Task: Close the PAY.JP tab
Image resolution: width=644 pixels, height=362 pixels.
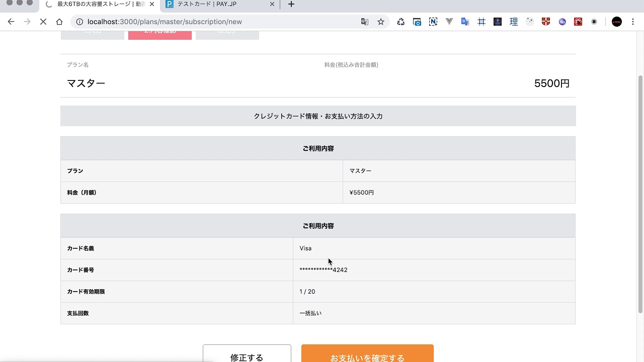Action: (272, 4)
